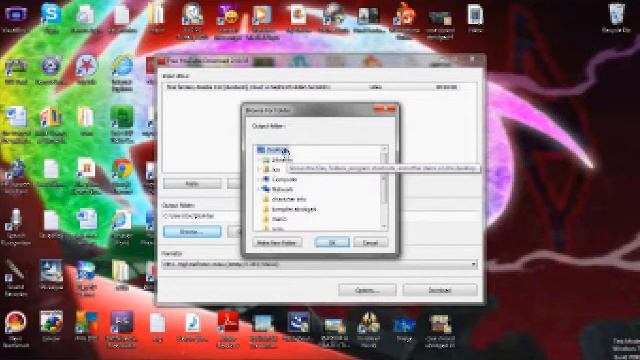The image size is (640, 360).
Task: Click the Paste button in downloader window
Action: click(x=192, y=184)
